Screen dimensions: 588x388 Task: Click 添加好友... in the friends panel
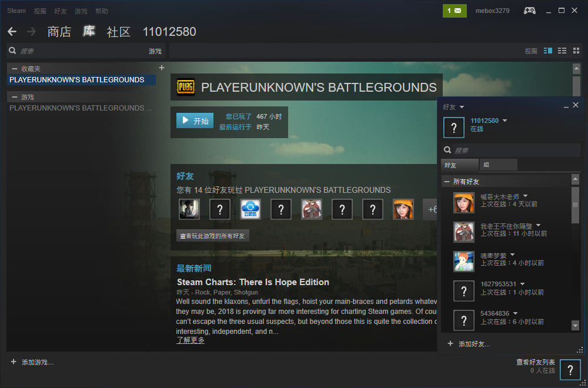pos(474,344)
